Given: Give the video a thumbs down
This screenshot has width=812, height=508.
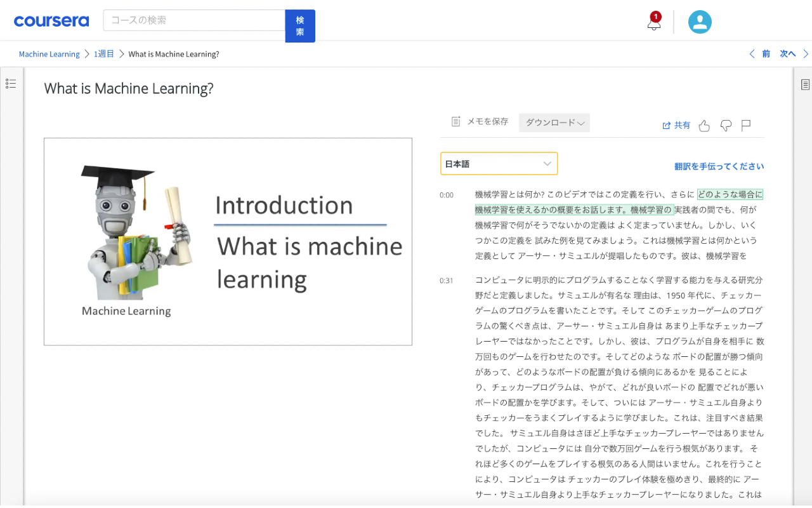Looking at the screenshot, I should tap(726, 126).
